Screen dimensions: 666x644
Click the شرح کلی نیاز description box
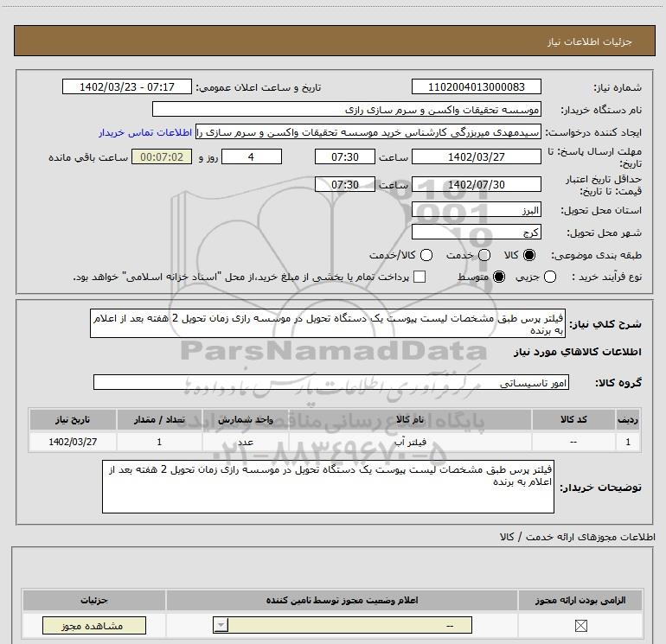328,323
